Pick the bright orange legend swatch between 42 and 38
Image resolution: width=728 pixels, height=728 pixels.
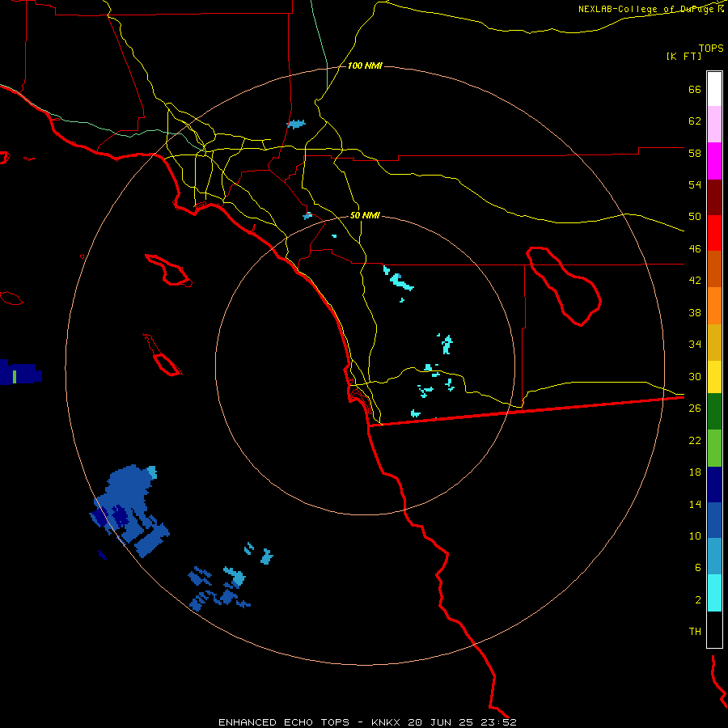(x=714, y=306)
